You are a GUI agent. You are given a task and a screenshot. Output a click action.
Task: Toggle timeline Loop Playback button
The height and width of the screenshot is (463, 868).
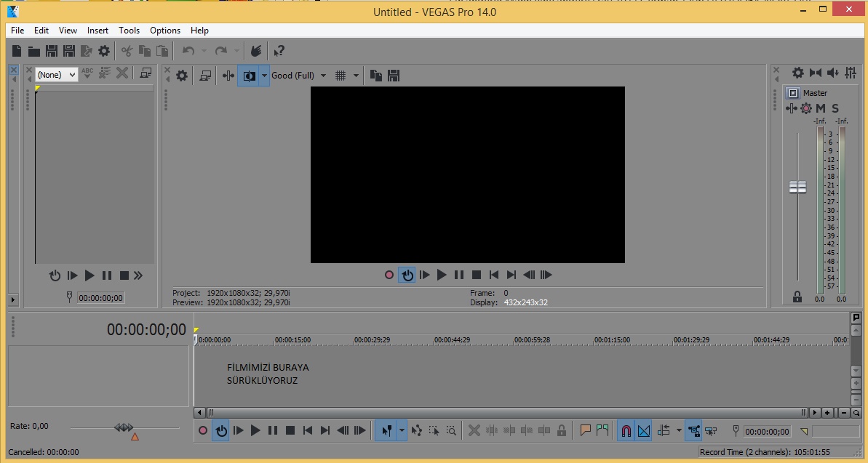pyautogui.click(x=221, y=430)
